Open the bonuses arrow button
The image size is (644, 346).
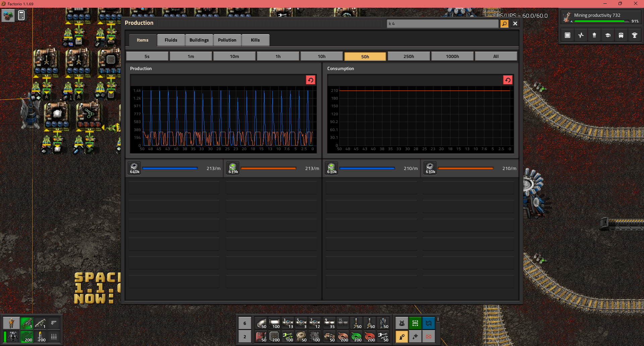(x=594, y=35)
